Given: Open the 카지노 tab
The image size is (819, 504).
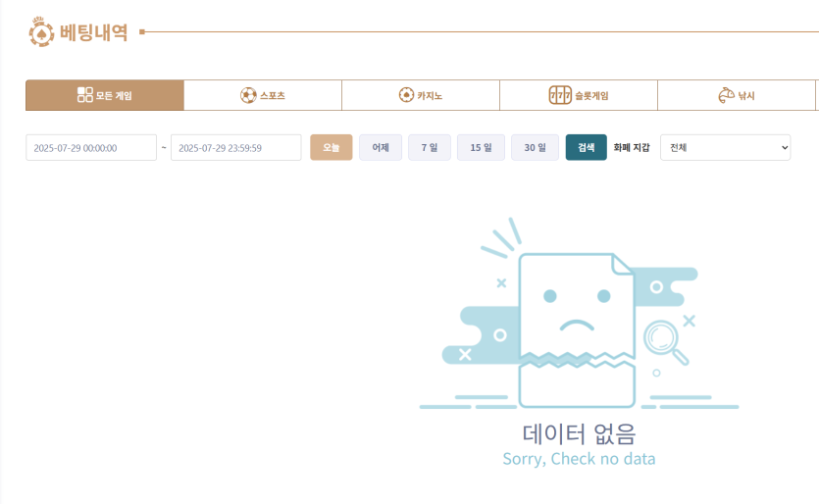Looking at the screenshot, I should 420,95.
